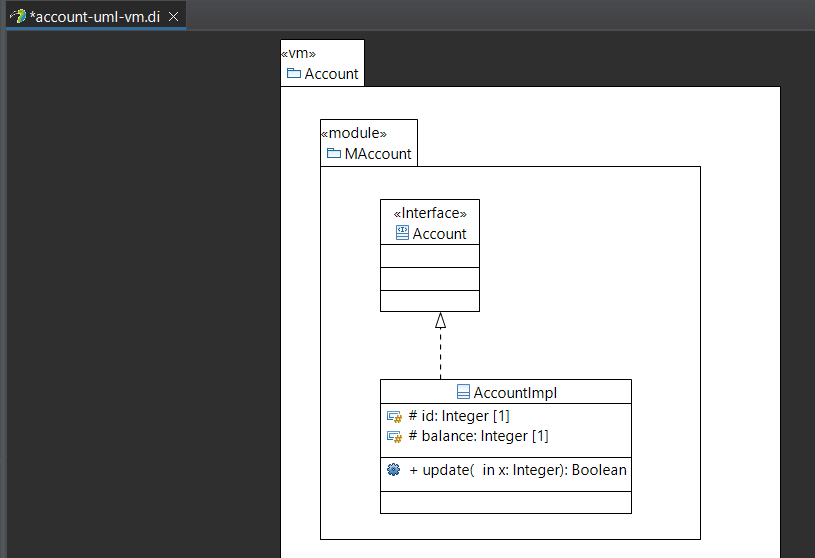
Task: Select the «Interface» stereotype label
Action: coord(430,213)
